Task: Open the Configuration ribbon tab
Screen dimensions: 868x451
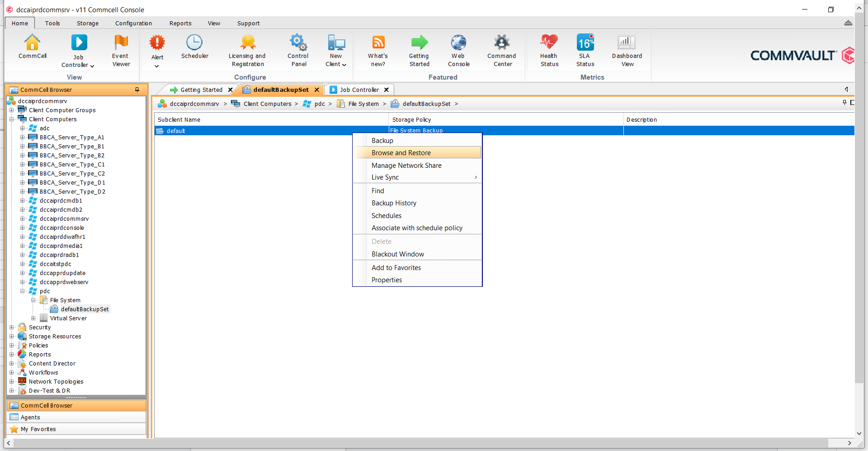Action: (x=133, y=23)
